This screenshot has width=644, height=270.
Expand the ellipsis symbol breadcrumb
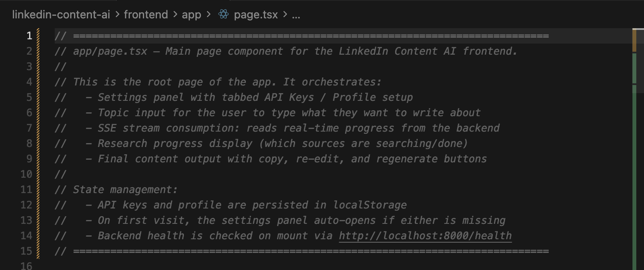point(296,15)
